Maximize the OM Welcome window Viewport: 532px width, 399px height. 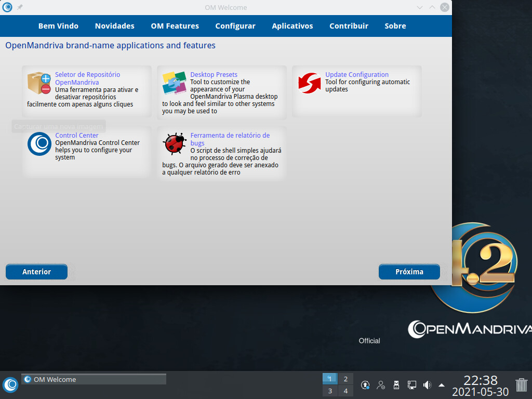tap(432, 7)
